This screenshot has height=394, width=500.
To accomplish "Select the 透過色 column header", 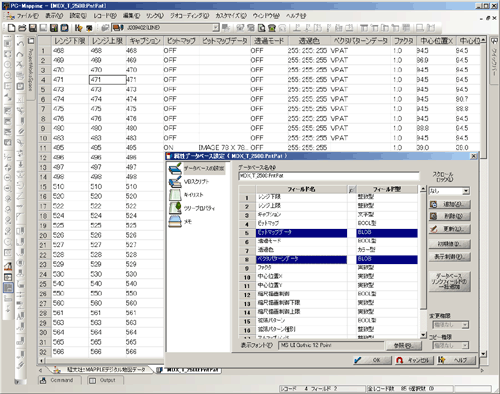I will point(309,41).
